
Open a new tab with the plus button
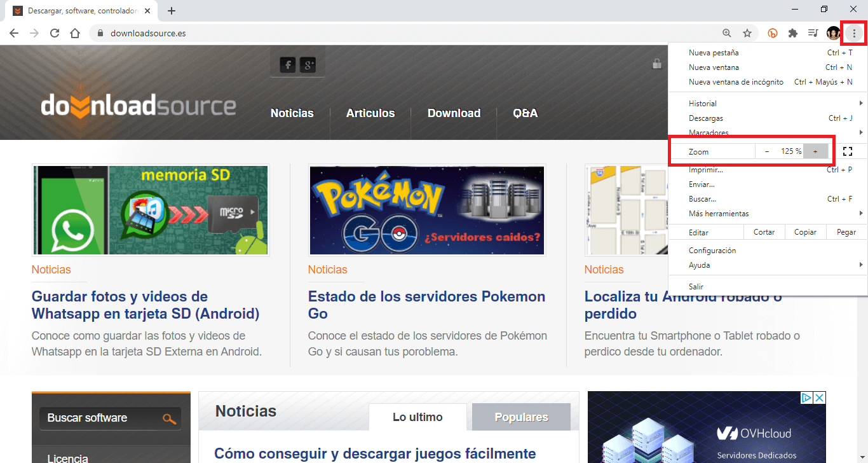click(x=172, y=11)
